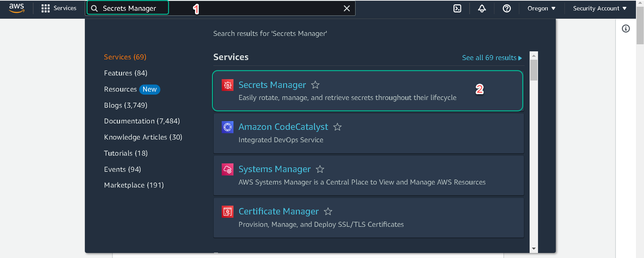
Task: Click the Amazon CodeCatalyst service icon
Action: 228,127
